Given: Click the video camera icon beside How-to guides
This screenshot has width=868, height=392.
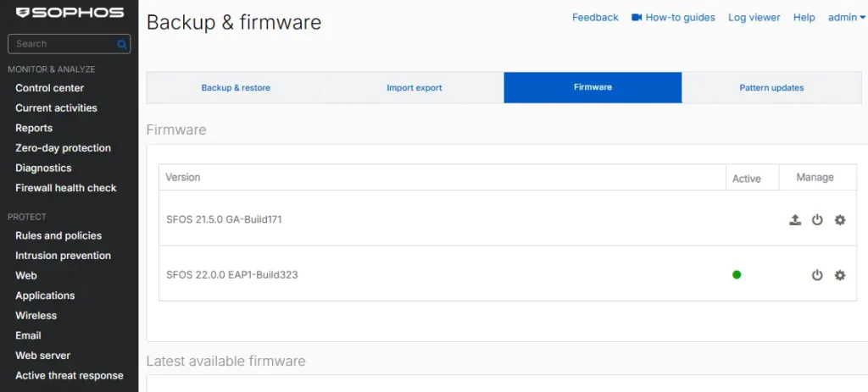Looking at the screenshot, I should click(x=636, y=18).
